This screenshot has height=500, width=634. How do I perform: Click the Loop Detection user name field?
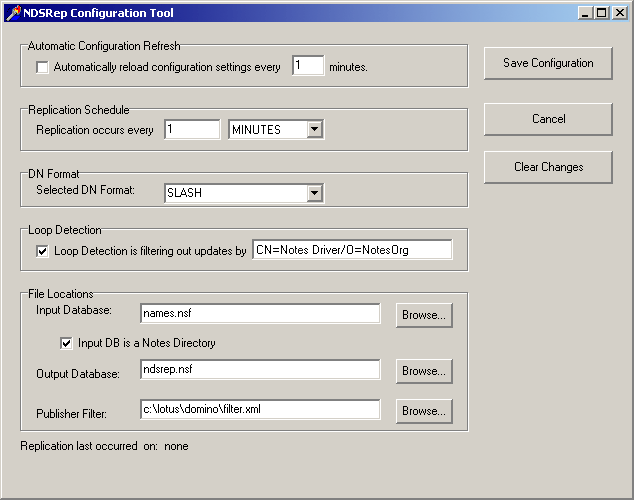[x=352, y=249]
